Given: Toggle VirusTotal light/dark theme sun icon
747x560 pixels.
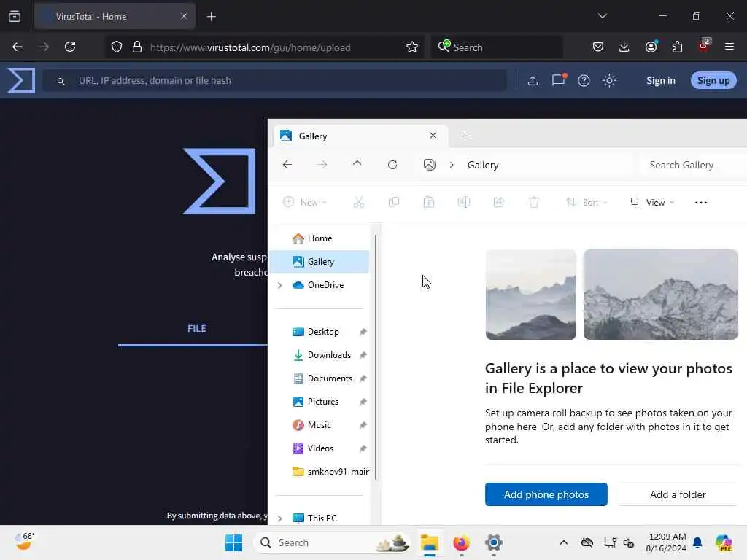Looking at the screenshot, I should click(609, 80).
